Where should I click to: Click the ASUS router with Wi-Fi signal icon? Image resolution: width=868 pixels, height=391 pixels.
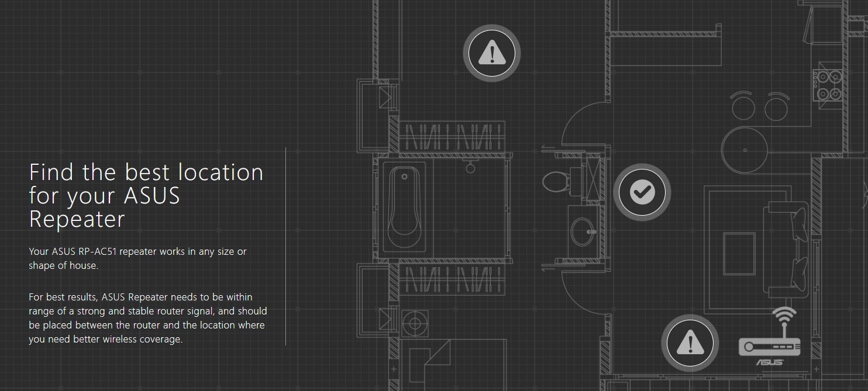click(770, 331)
